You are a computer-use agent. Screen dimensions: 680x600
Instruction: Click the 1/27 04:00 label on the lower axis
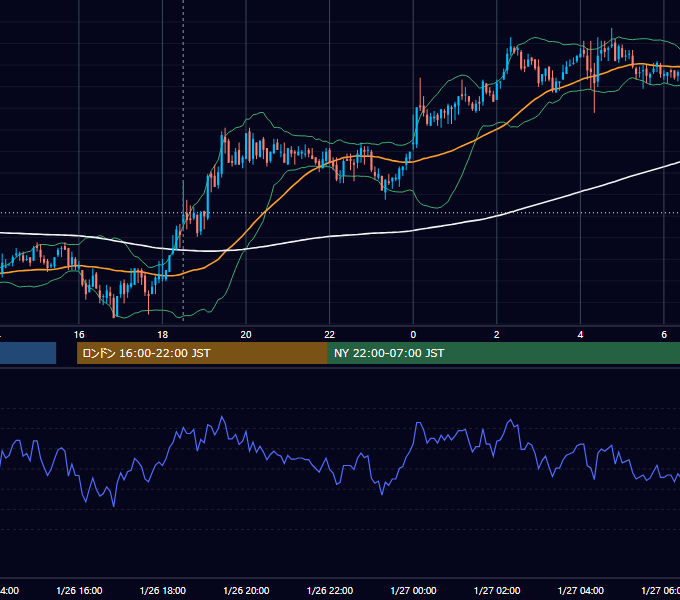581,591
